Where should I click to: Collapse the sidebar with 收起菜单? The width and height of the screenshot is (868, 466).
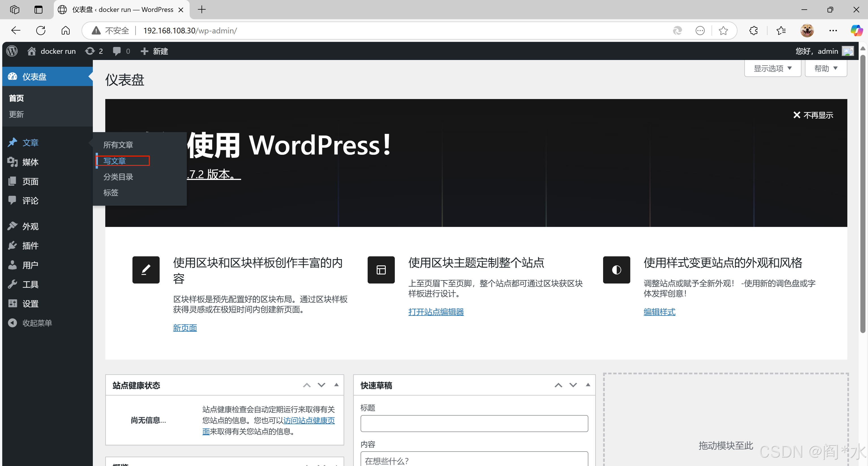[x=37, y=323]
